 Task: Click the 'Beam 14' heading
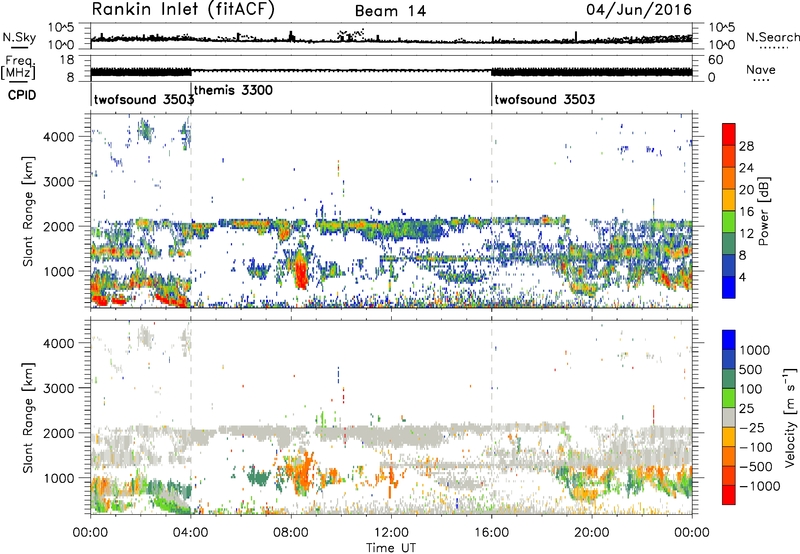click(390, 11)
